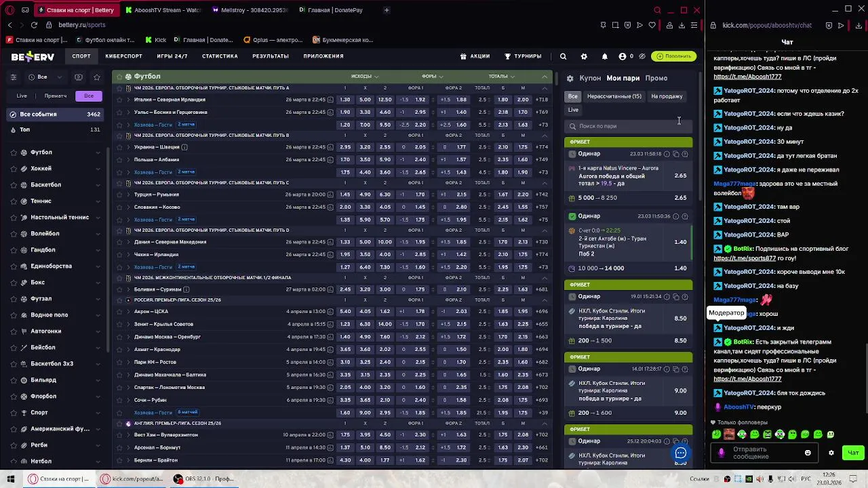This screenshot has height=488, width=868.
Task: Focus the Отправить сообщение chat input
Action: coord(765,453)
